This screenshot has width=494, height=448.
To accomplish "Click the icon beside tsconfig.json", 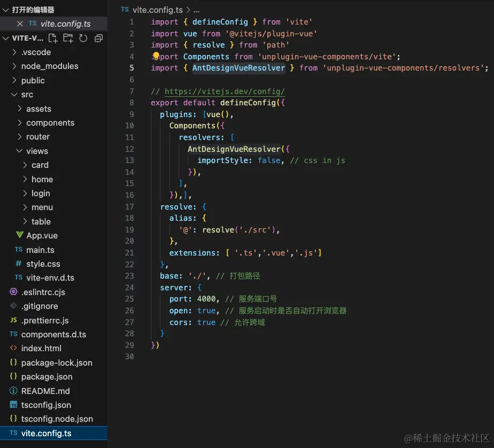I will [x=13, y=405].
